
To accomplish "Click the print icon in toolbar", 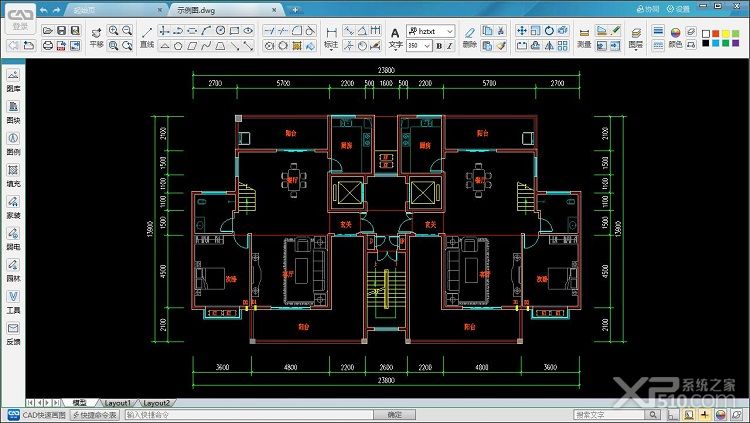I will point(47,45).
